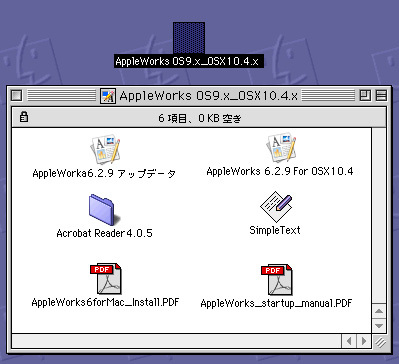This screenshot has height=364, width=399.
Task: Click the AppleWorka6.2.9 アップデータ label
Action: click(x=104, y=173)
